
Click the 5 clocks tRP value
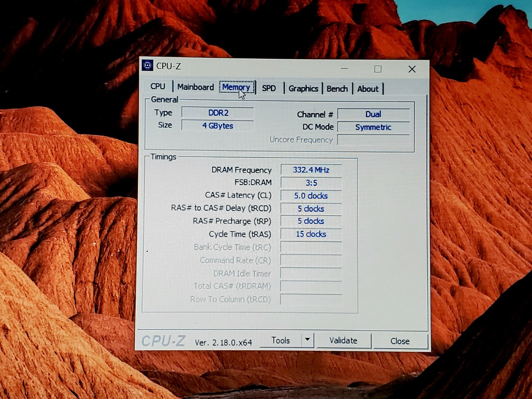coord(311,221)
